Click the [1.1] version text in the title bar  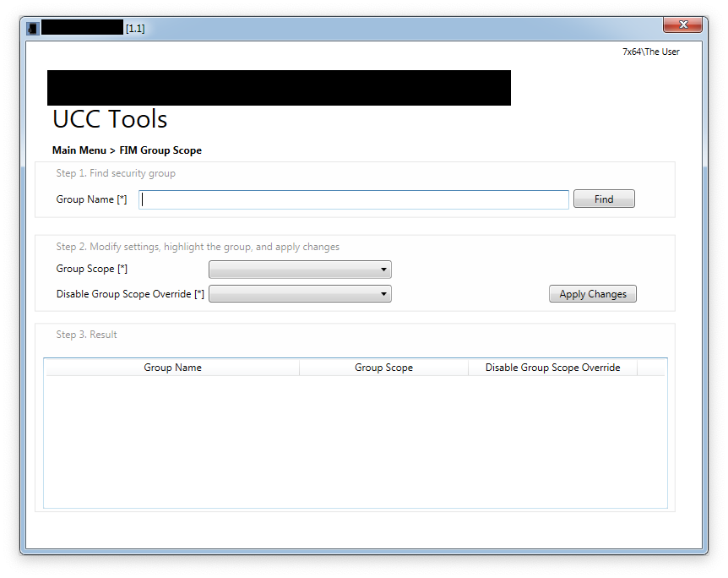135,28
